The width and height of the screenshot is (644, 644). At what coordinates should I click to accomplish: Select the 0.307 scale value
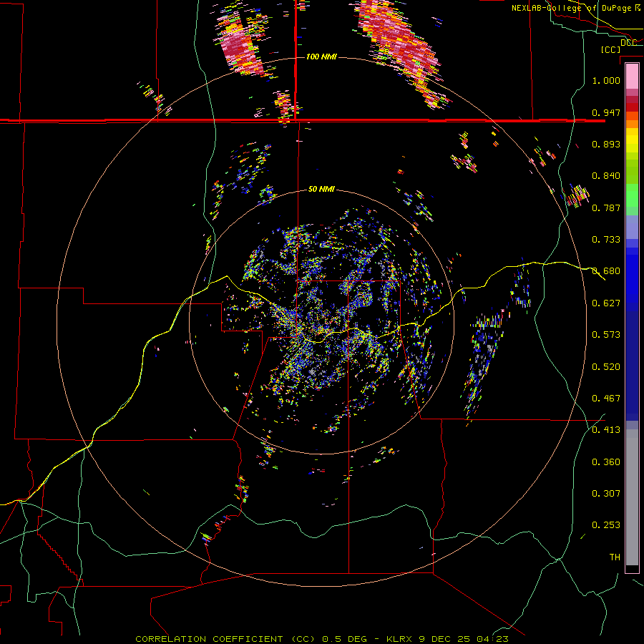click(606, 494)
